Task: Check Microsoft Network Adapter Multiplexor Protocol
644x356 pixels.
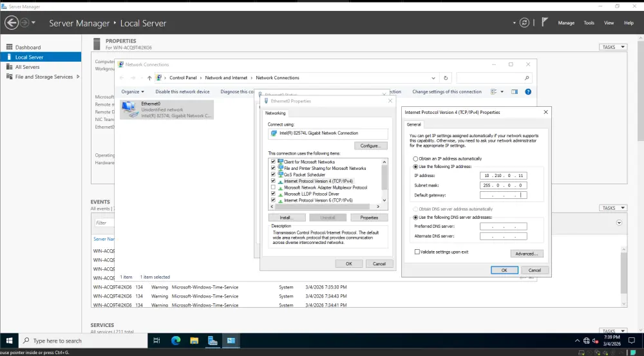Action: point(273,187)
